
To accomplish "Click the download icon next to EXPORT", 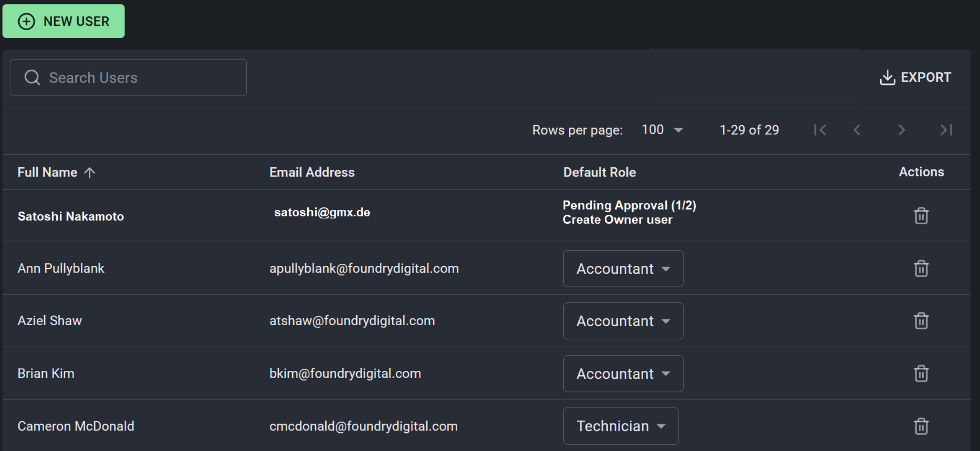I will click(x=887, y=77).
